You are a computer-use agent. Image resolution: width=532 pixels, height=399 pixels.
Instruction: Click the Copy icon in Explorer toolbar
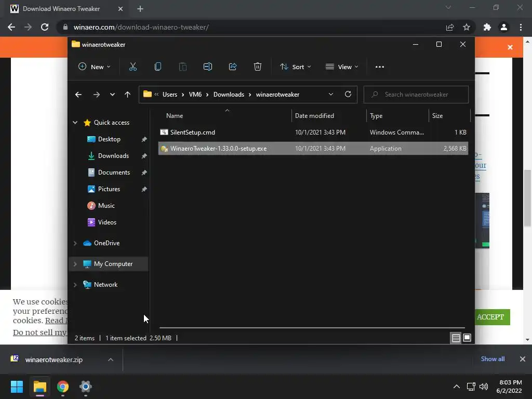tap(158, 67)
